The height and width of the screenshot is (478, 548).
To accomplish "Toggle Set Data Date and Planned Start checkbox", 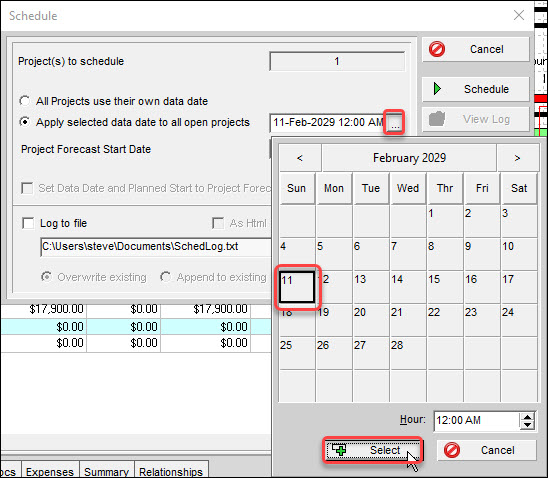I will [x=27, y=188].
